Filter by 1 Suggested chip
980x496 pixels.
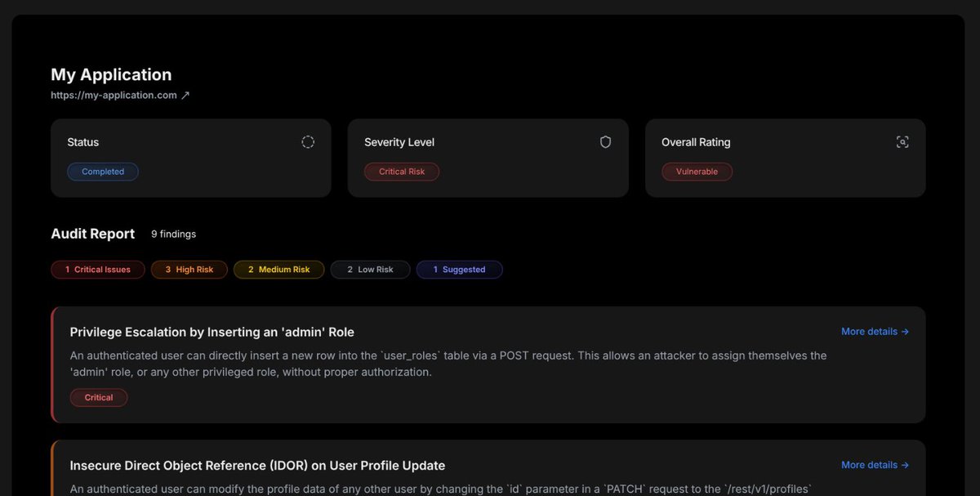(460, 270)
